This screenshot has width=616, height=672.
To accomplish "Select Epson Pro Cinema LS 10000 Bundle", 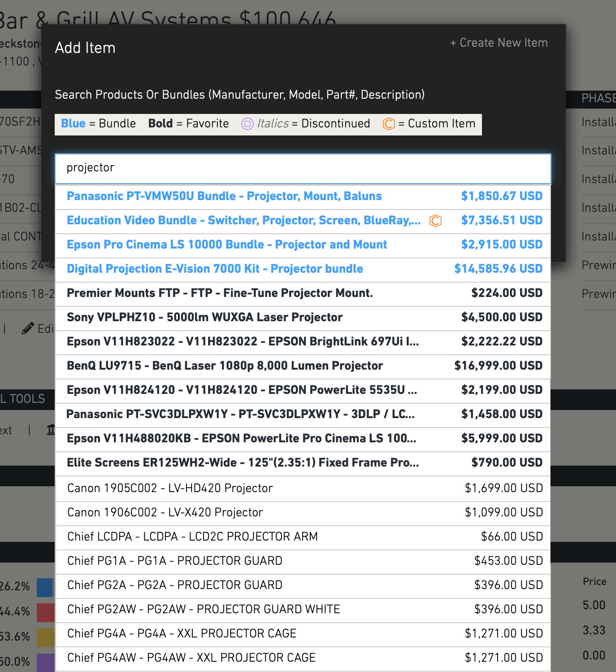I will tap(303, 245).
